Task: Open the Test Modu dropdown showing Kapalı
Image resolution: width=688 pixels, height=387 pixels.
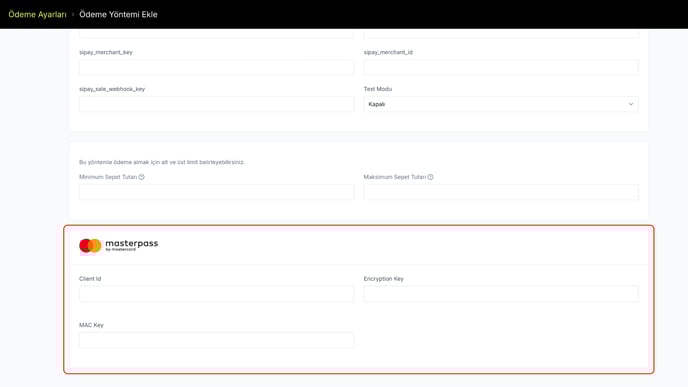Action: (x=501, y=104)
